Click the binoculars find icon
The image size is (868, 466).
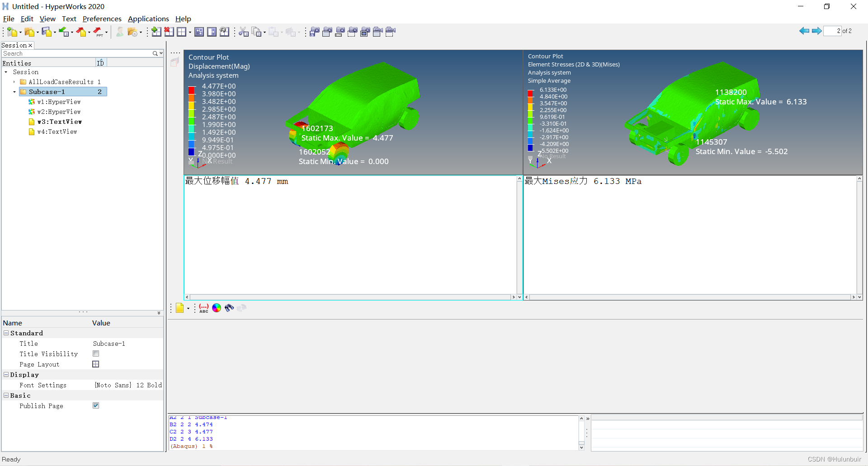(x=229, y=308)
